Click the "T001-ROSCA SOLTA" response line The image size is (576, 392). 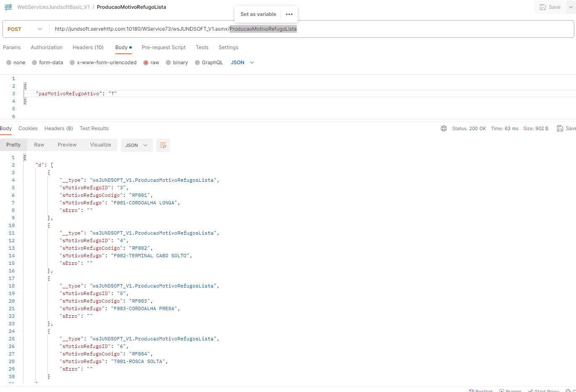point(114,361)
